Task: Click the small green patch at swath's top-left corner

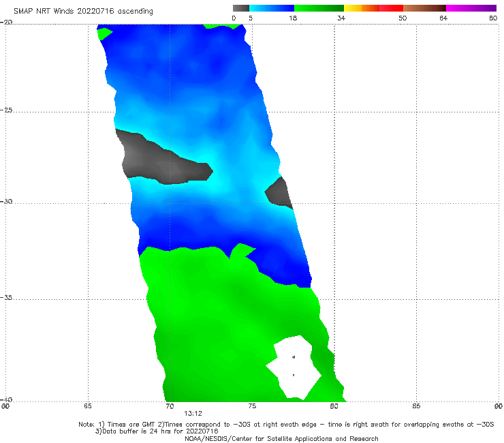Action: [x=104, y=33]
